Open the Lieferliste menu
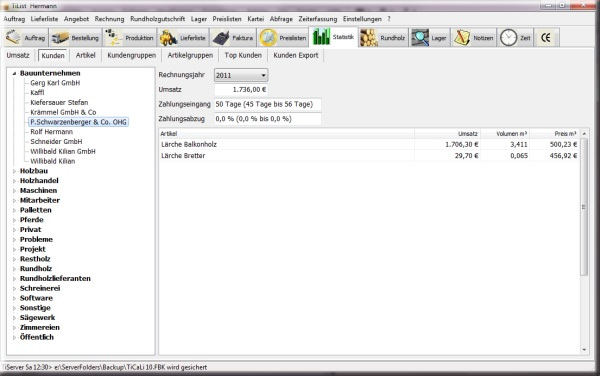600x376 pixels. click(x=44, y=19)
